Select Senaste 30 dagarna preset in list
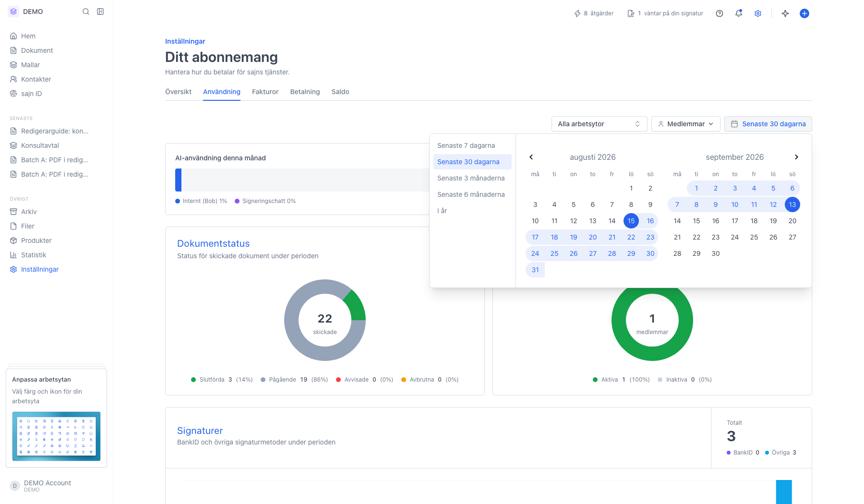The image size is (864, 504). click(x=472, y=162)
